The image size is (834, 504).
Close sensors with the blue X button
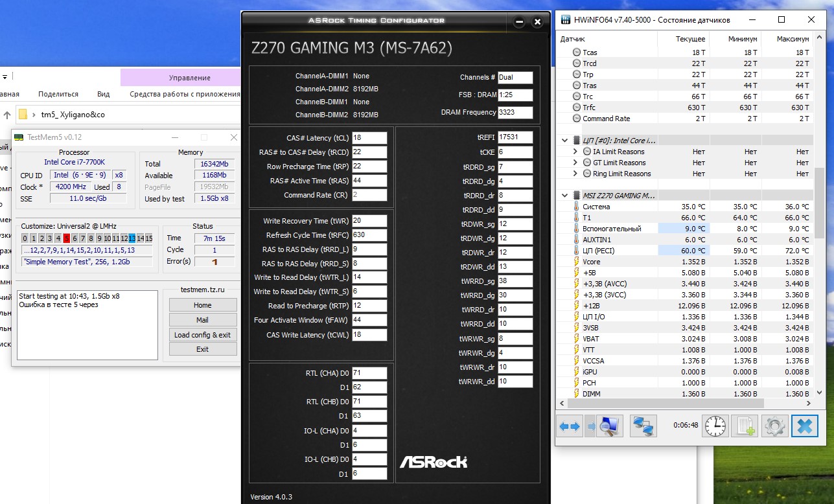805,426
